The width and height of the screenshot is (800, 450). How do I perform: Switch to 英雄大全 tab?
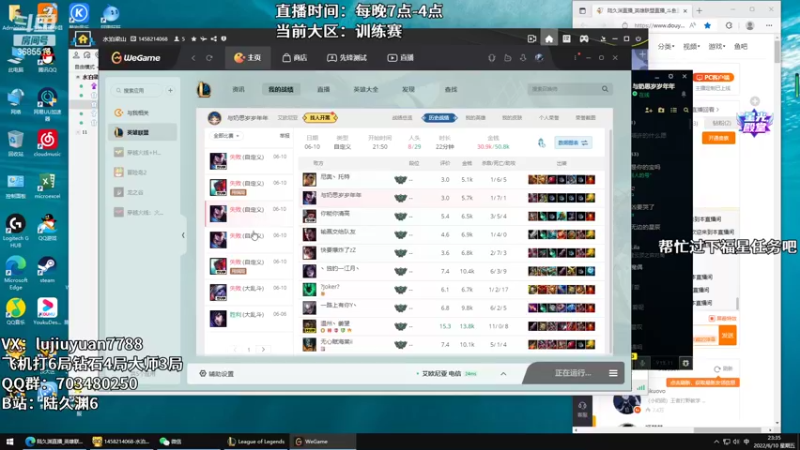(x=366, y=89)
